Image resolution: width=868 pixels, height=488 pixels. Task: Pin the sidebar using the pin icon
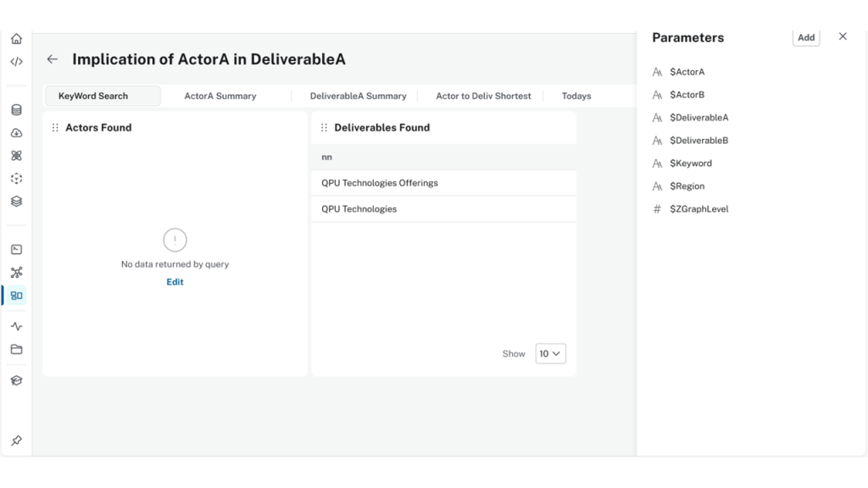click(16, 441)
